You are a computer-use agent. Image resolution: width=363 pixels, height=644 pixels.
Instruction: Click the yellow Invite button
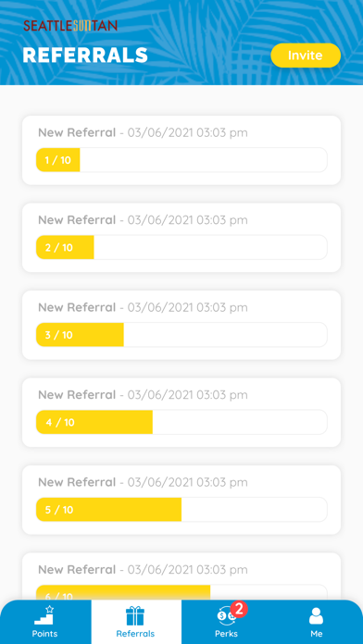(x=306, y=56)
